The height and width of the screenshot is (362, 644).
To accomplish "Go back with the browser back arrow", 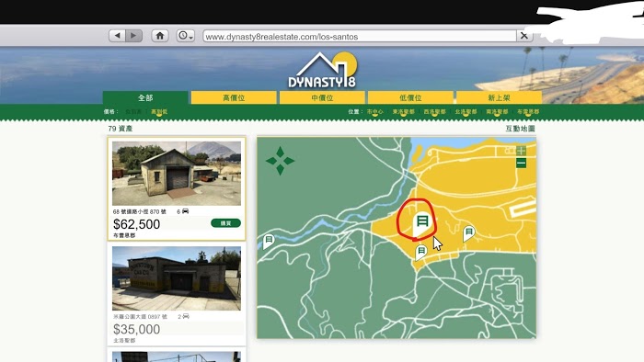I will click(117, 36).
